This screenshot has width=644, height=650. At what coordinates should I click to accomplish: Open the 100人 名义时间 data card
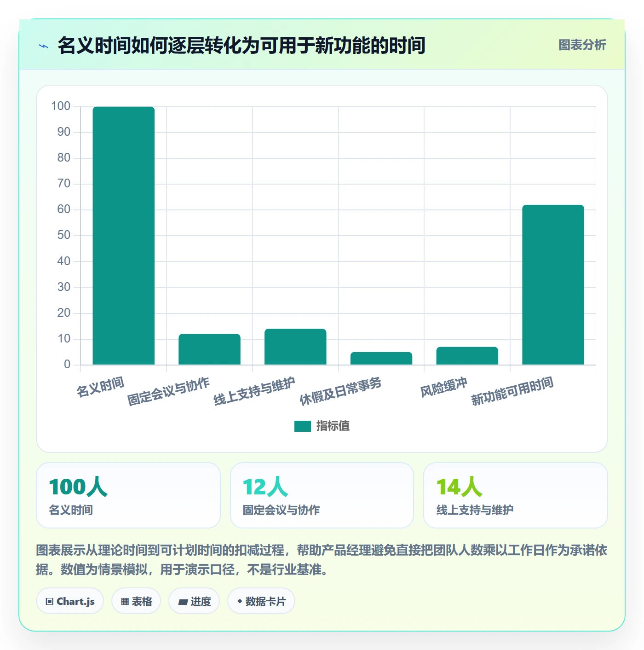coord(128,495)
